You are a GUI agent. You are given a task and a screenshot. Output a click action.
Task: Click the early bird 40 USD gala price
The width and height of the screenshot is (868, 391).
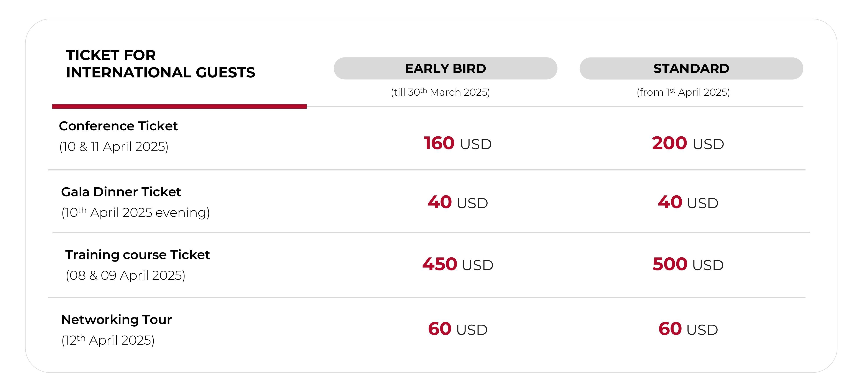coord(458,202)
